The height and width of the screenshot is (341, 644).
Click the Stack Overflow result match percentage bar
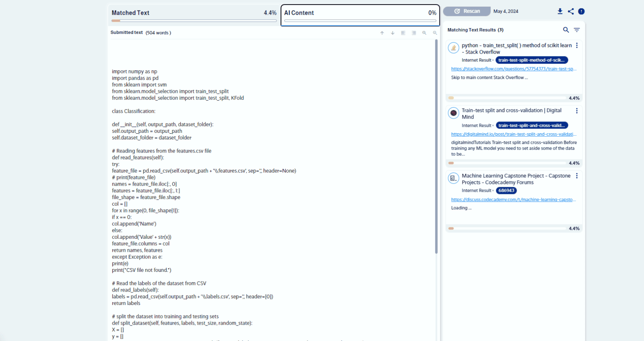(507, 98)
